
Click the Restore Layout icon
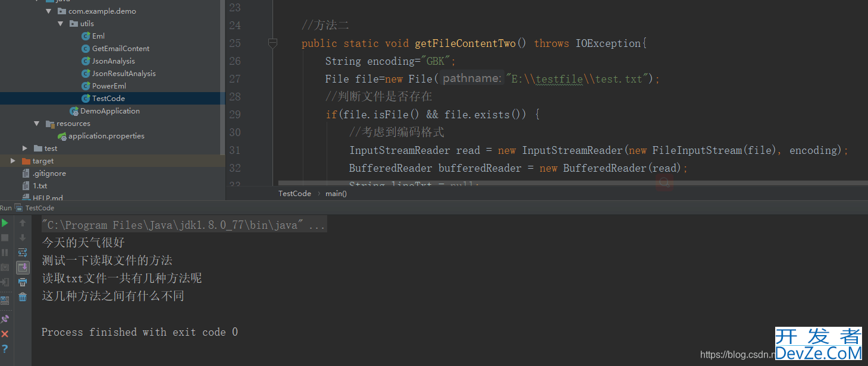pyautogui.click(x=5, y=300)
